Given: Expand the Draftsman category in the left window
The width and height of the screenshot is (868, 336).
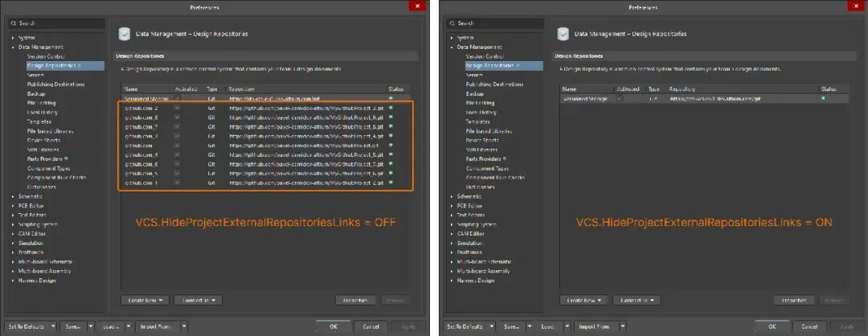Looking at the screenshot, I should (14, 252).
